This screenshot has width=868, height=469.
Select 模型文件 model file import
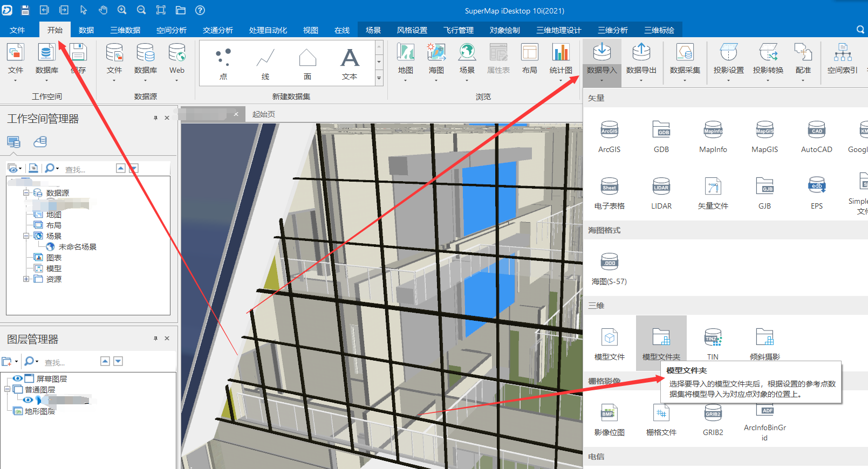click(609, 344)
